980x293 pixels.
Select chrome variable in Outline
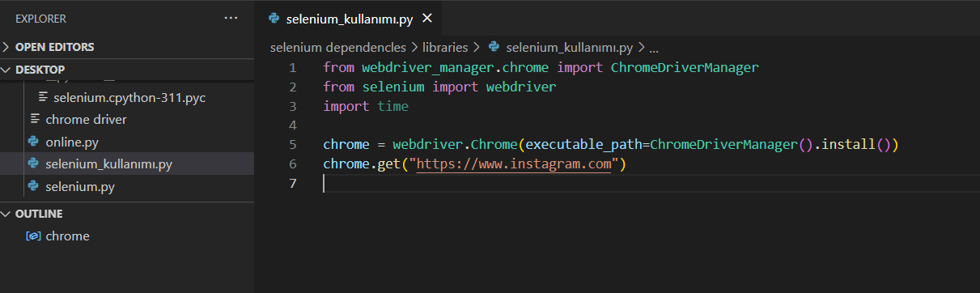pyautogui.click(x=67, y=236)
